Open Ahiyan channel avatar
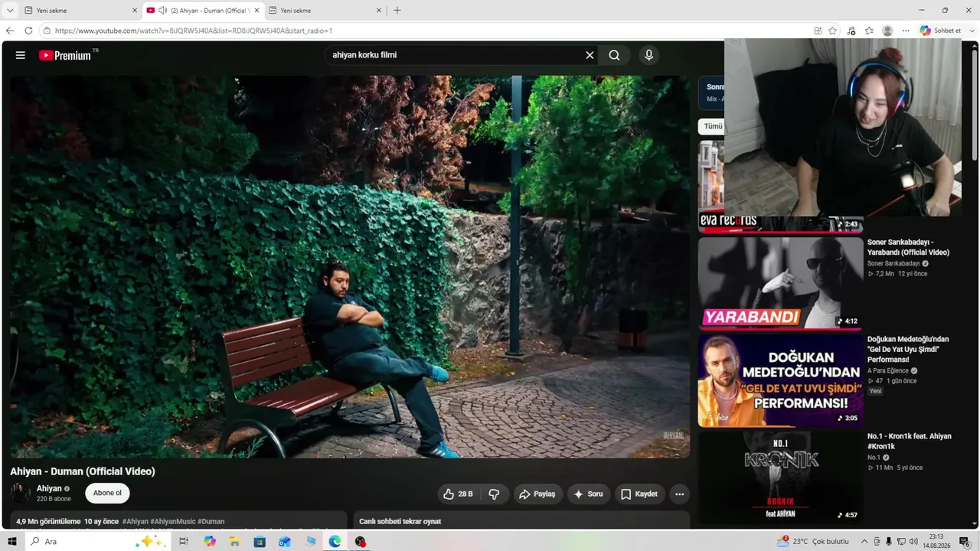This screenshot has height=551, width=980. tap(21, 493)
